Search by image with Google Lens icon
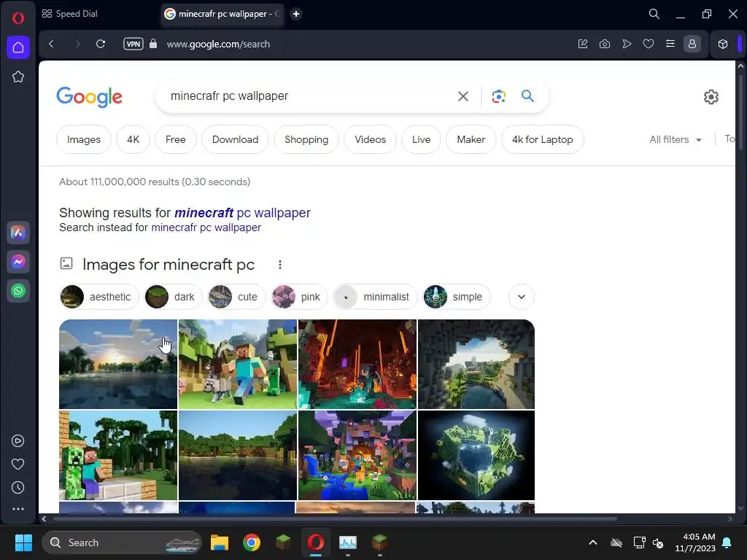Image resolution: width=747 pixels, height=560 pixels. pos(498,96)
